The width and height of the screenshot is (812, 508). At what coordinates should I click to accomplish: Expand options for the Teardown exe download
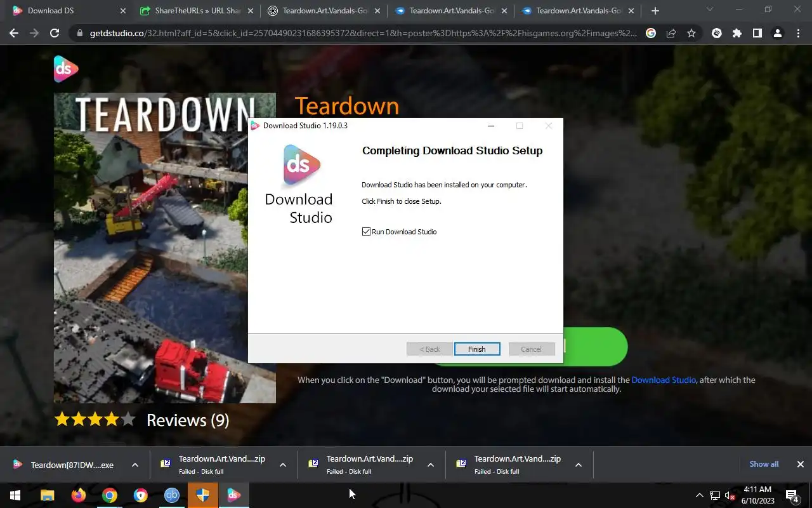[135, 465]
